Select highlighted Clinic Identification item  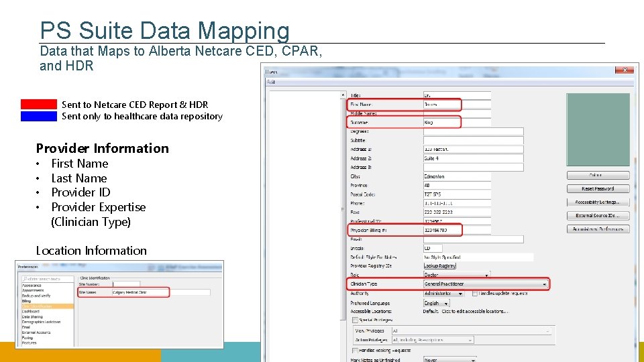click(x=48, y=306)
